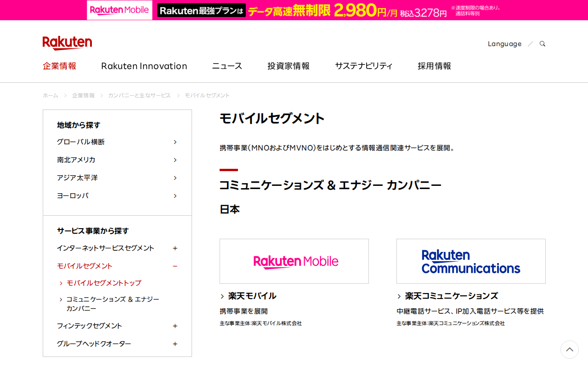Screen dimensions: 588x368
Task: Open the Rakuten Mobile logo card
Action: pos(294,261)
